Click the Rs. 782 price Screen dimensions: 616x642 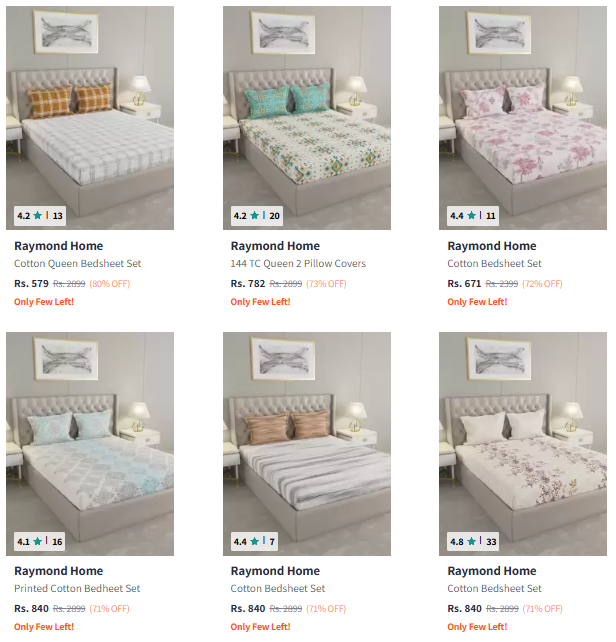coord(248,283)
